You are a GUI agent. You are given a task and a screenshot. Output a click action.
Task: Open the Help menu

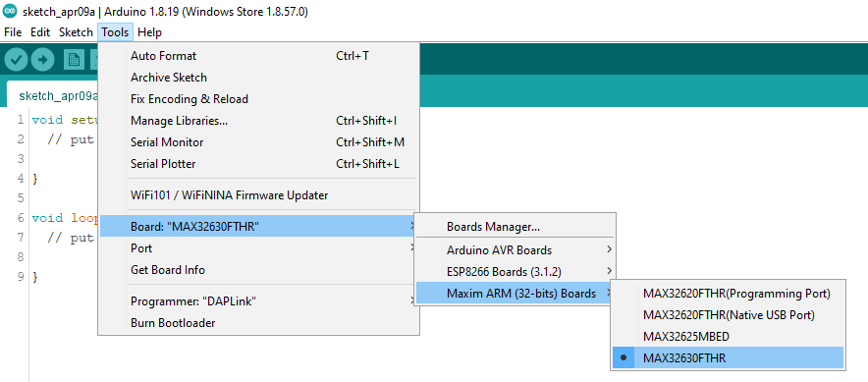(149, 32)
